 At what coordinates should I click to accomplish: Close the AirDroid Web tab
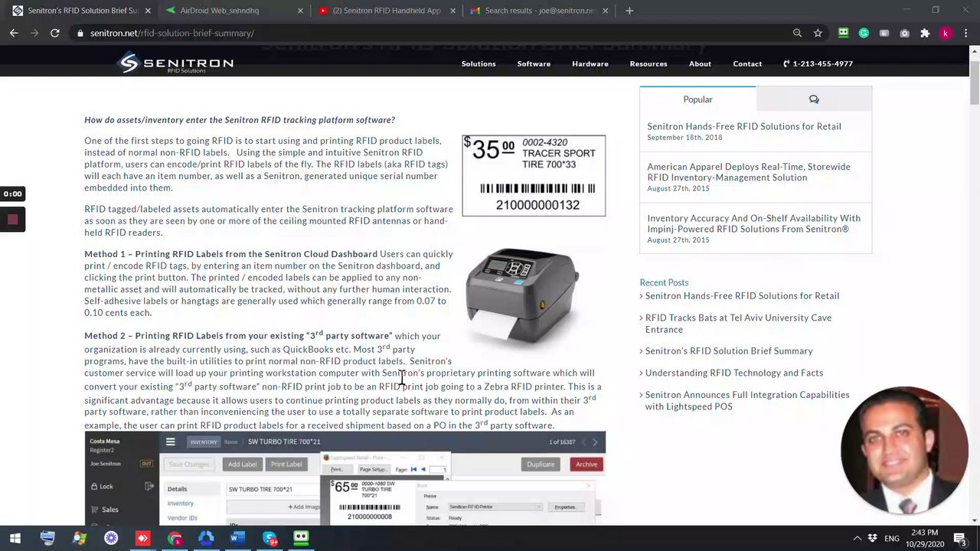click(300, 11)
